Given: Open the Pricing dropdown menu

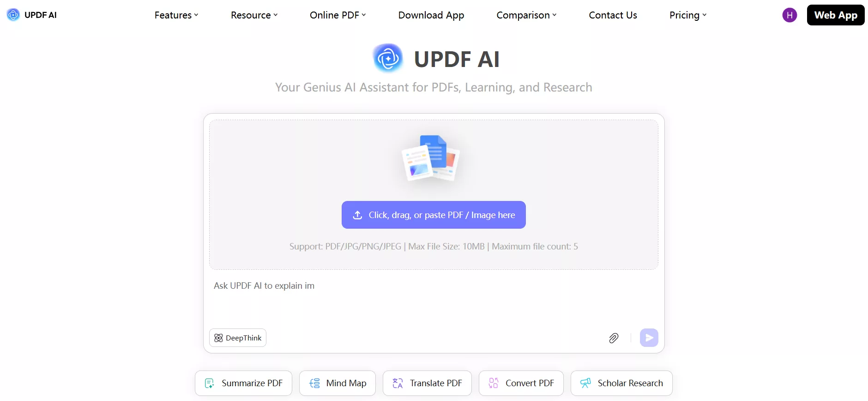Looking at the screenshot, I should pyautogui.click(x=688, y=15).
